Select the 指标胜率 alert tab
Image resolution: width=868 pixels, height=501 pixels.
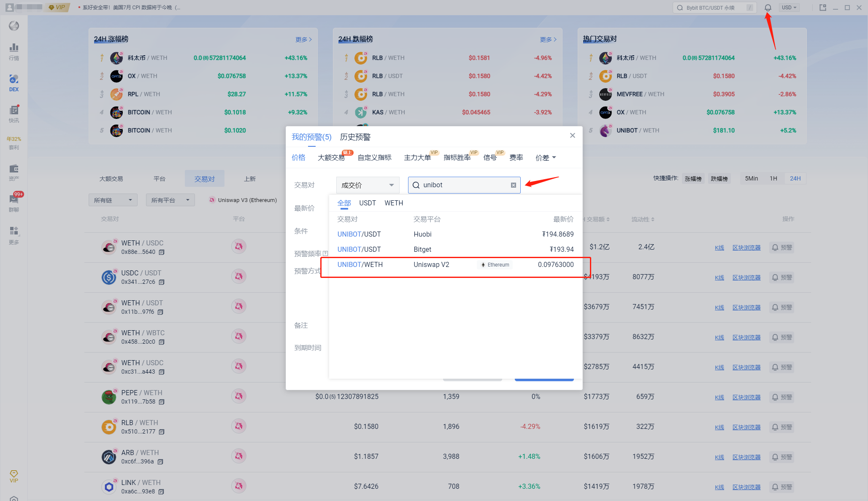pyautogui.click(x=457, y=158)
